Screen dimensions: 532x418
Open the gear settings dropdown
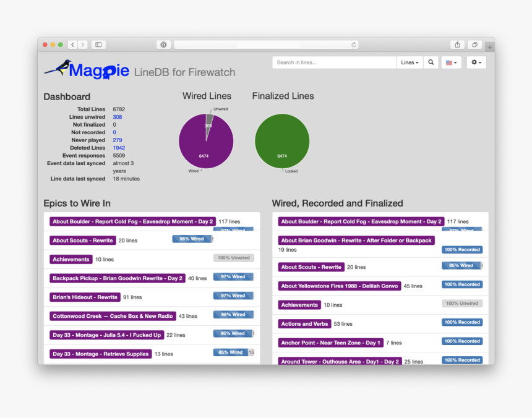(x=476, y=62)
